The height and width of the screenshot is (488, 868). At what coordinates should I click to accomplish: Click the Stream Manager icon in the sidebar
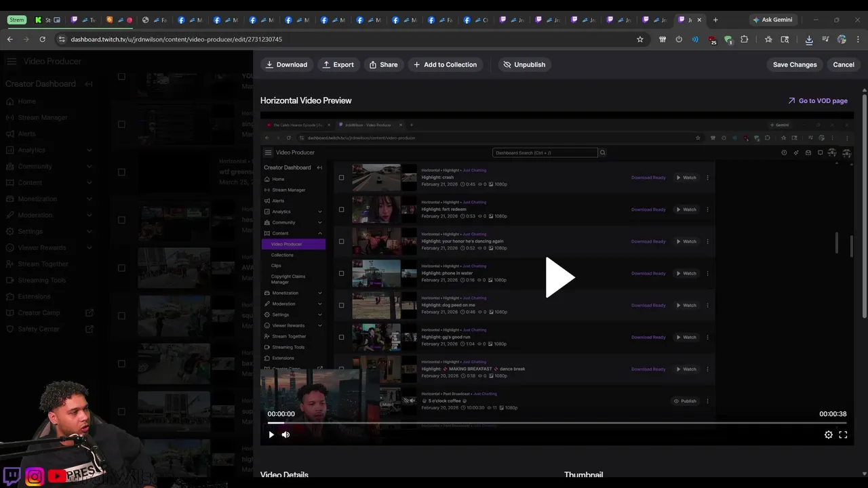pos(9,117)
